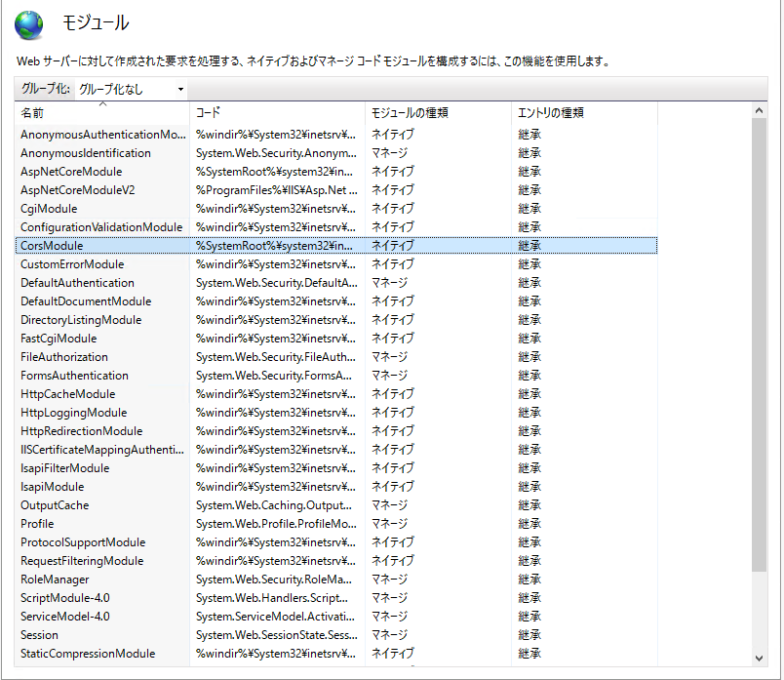Click the scrollbar up arrow
This screenshot has height=680, width=784.
pyautogui.click(x=760, y=111)
